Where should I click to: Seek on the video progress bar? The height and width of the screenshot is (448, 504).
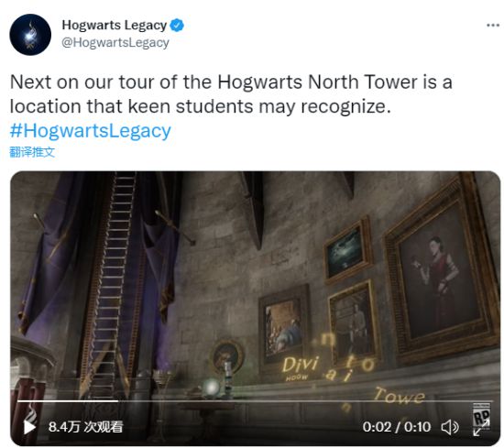(255, 401)
